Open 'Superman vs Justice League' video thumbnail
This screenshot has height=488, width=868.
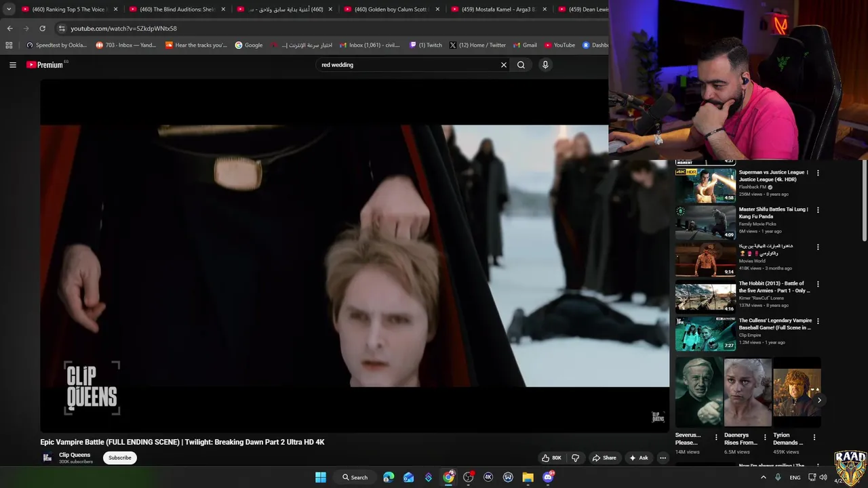pyautogui.click(x=705, y=186)
